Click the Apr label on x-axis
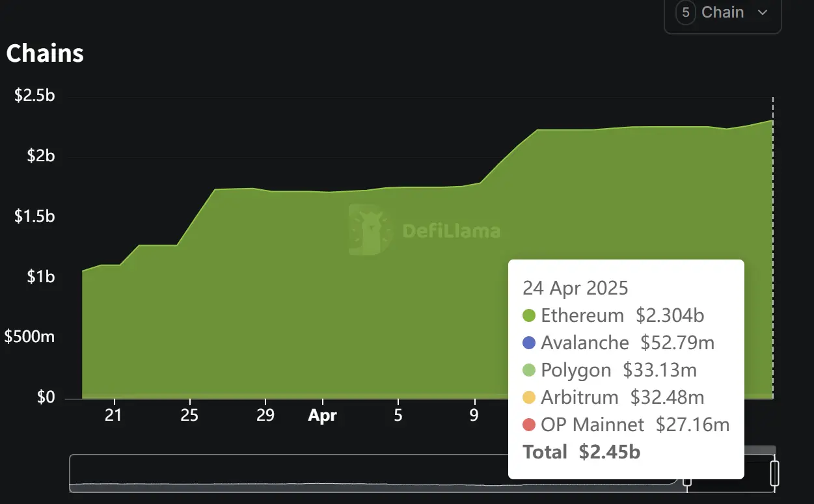 (322, 416)
